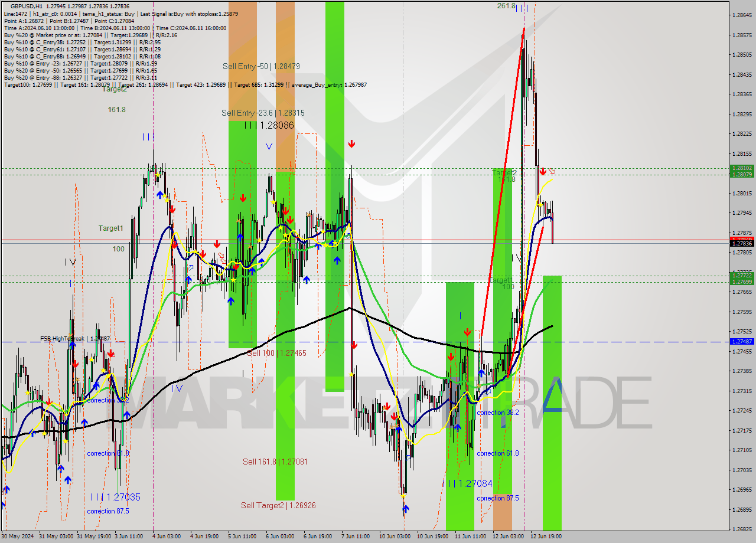The width and height of the screenshot is (756, 543).
Task: Click the green 1.28102 price tag on the axis
Action: point(742,168)
